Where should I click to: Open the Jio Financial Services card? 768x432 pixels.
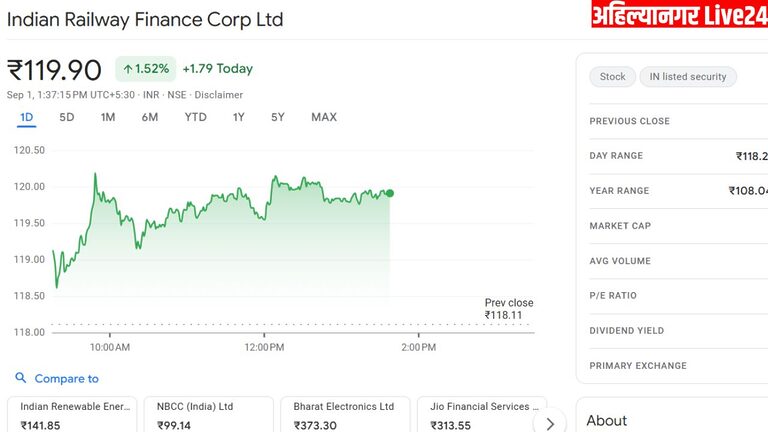(x=481, y=415)
